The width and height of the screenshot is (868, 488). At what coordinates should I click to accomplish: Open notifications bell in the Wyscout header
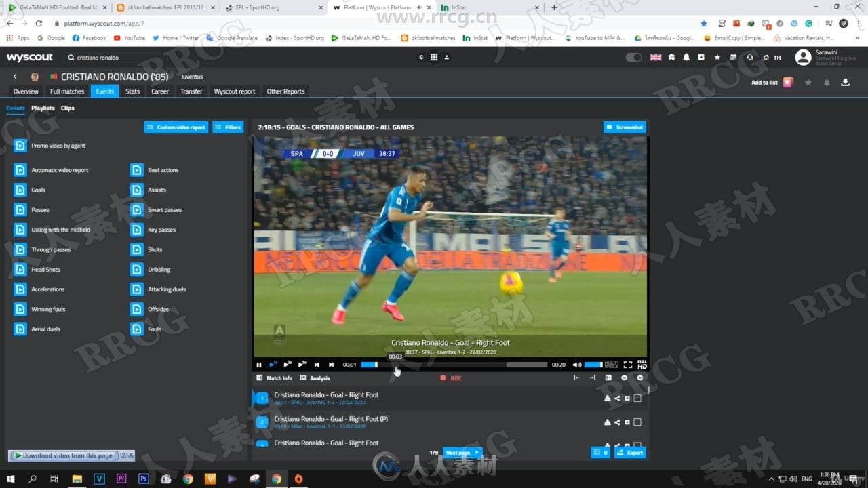(686, 58)
